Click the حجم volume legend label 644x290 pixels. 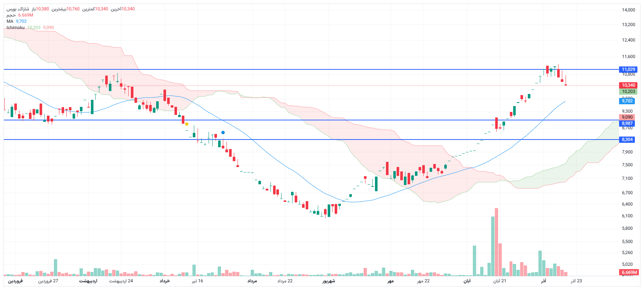tap(11, 15)
